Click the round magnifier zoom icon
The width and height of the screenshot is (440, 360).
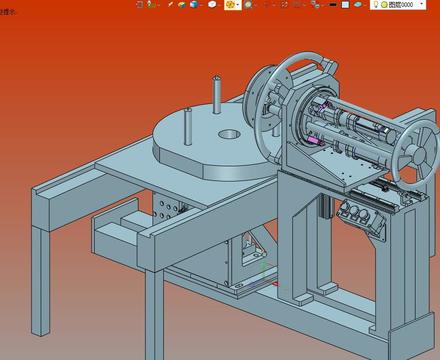(x=248, y=4)
